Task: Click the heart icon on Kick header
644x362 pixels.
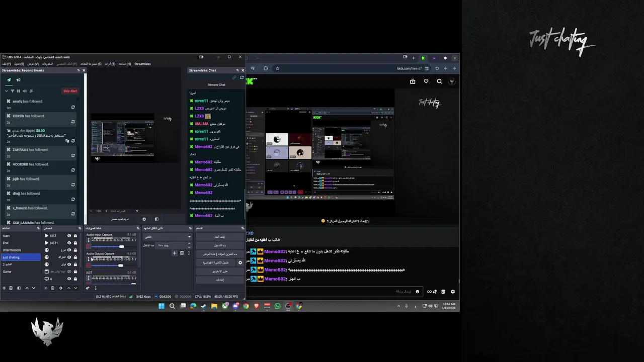Action: click(x=426, y=81)
